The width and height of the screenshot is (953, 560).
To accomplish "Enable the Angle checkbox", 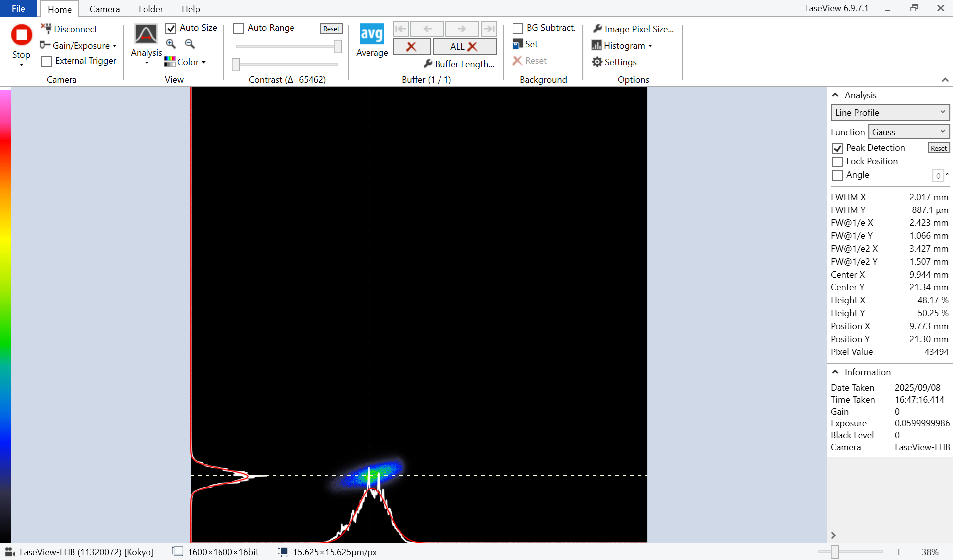I will (x=837, y=175).
